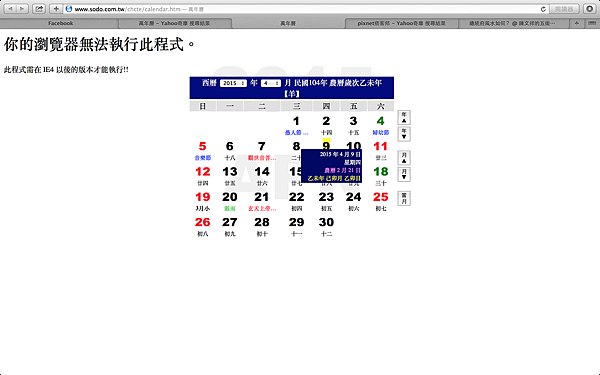Select the active calendar tab in the middle
Screen dimensions: 600x375
coord(288,23)
